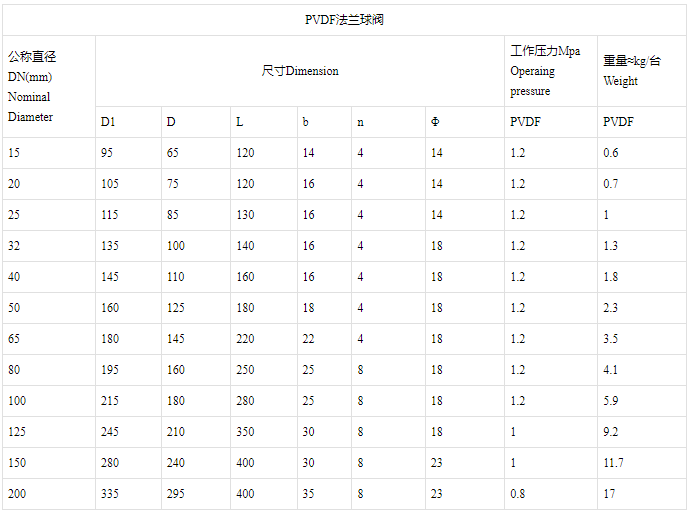Image resolution: width=690 pixels, height=513 pixels.
Task: Select weight value 11.7
Action: tap(613, 462)
